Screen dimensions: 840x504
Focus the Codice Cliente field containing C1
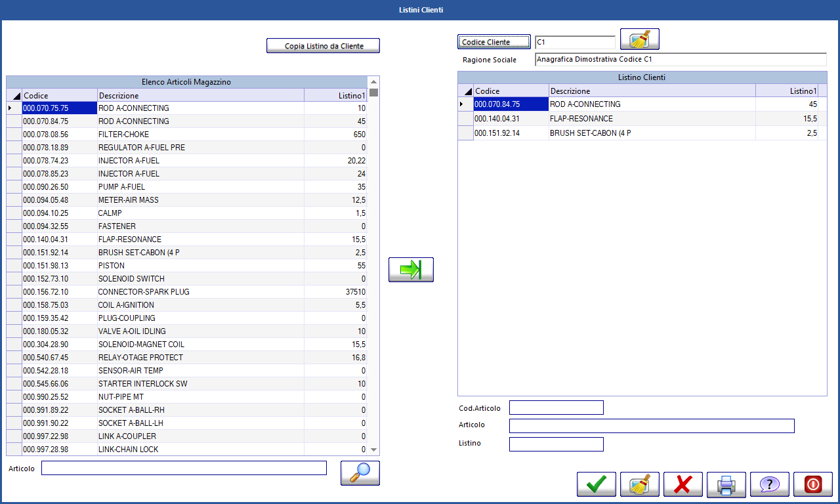click(575, 42)
